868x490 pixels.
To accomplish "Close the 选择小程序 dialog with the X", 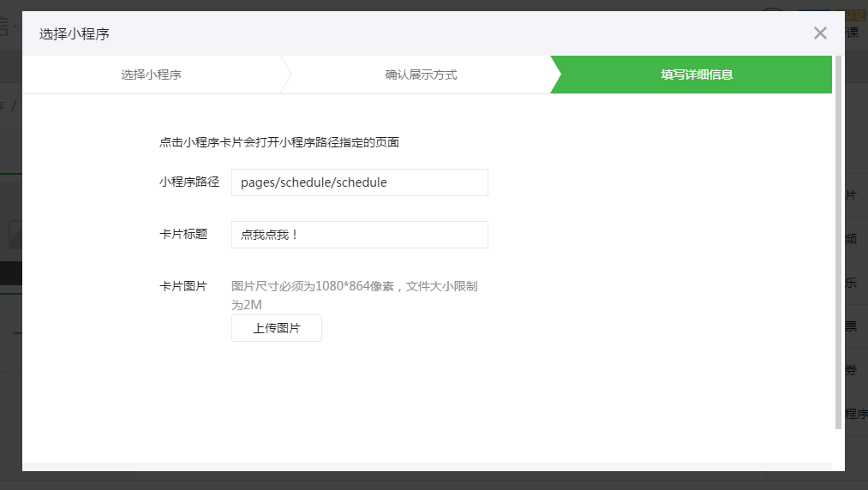I will pos(820,33).
